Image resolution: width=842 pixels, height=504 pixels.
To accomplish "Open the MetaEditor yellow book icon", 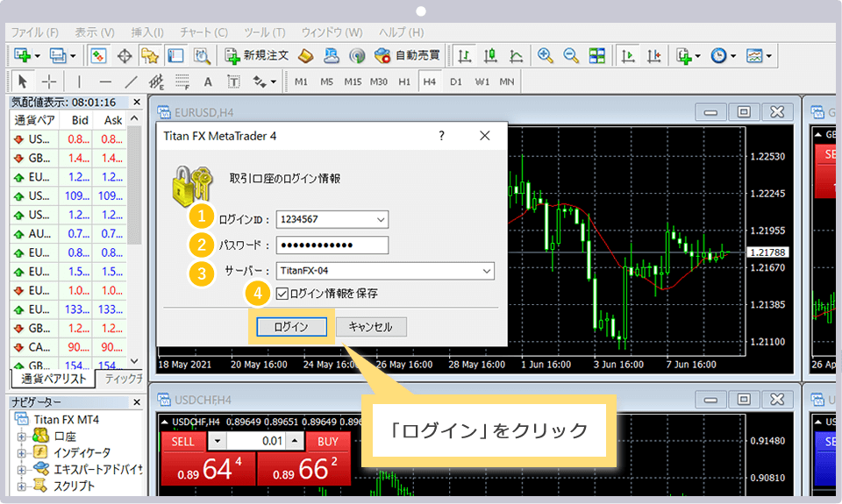I will [x=305, y=55].
